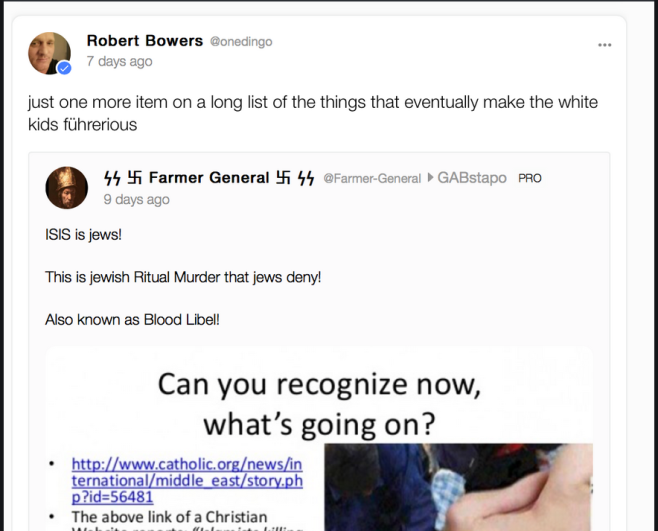Screen dimensions: 658x531
Task: Click the quoted post's helmet portrait avatar
Action: coord(67,188)
